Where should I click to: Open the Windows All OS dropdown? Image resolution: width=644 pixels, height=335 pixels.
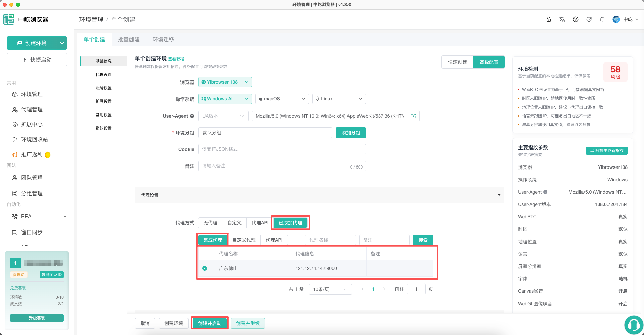point(225,99)
